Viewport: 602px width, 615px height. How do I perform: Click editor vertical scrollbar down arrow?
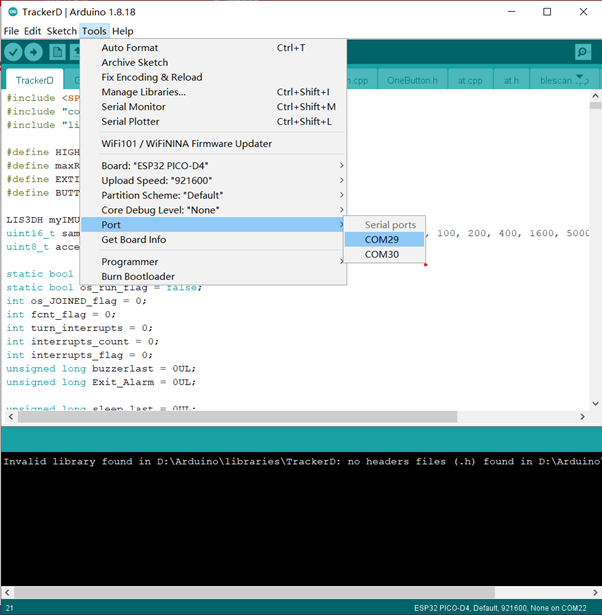click(x=595, y=404)
